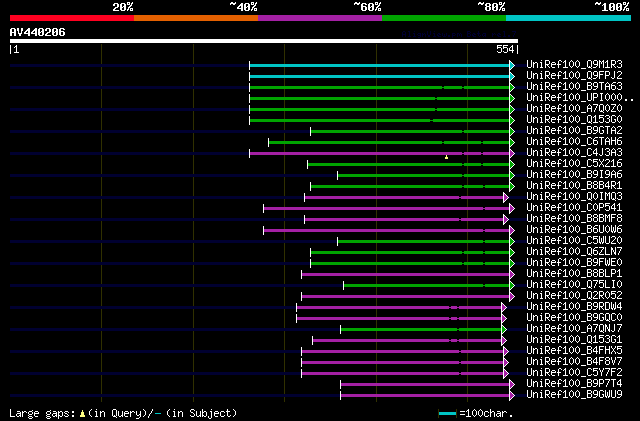This screenshot has width=640, height=421.
Task: Click the purple arrowhead ending the B9RDW4 alignment
Action: pos(504,307)
